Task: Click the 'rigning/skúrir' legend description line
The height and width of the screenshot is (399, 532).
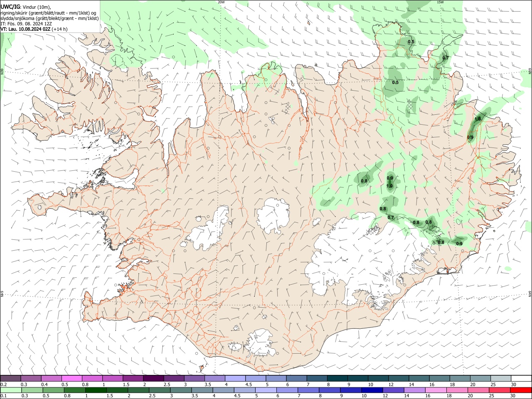Action: (x=49, y=13)
